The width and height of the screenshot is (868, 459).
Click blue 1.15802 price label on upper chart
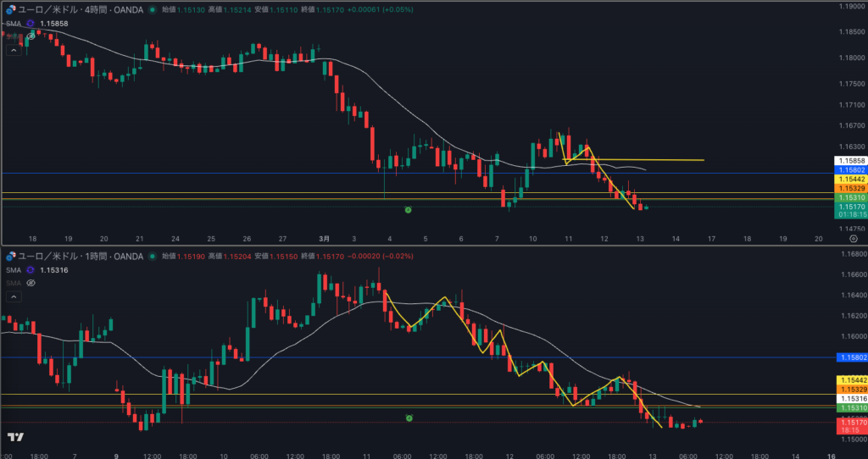coord(851,169)
